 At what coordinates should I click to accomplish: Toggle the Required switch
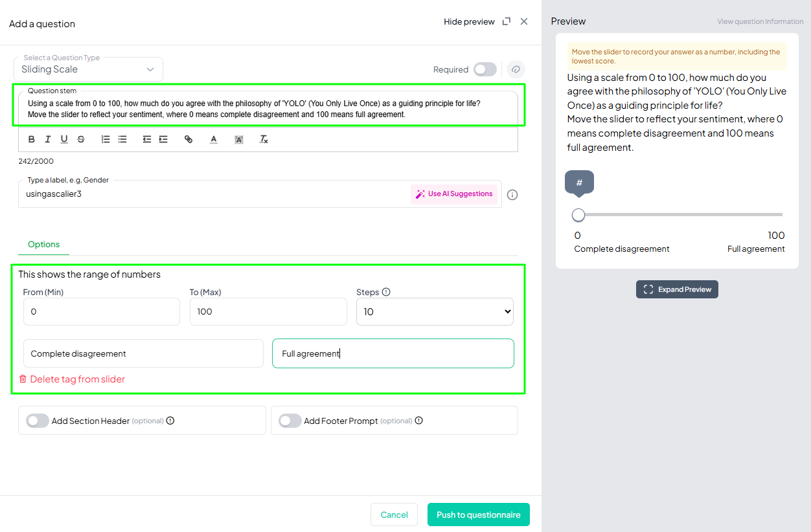[485, 69]
